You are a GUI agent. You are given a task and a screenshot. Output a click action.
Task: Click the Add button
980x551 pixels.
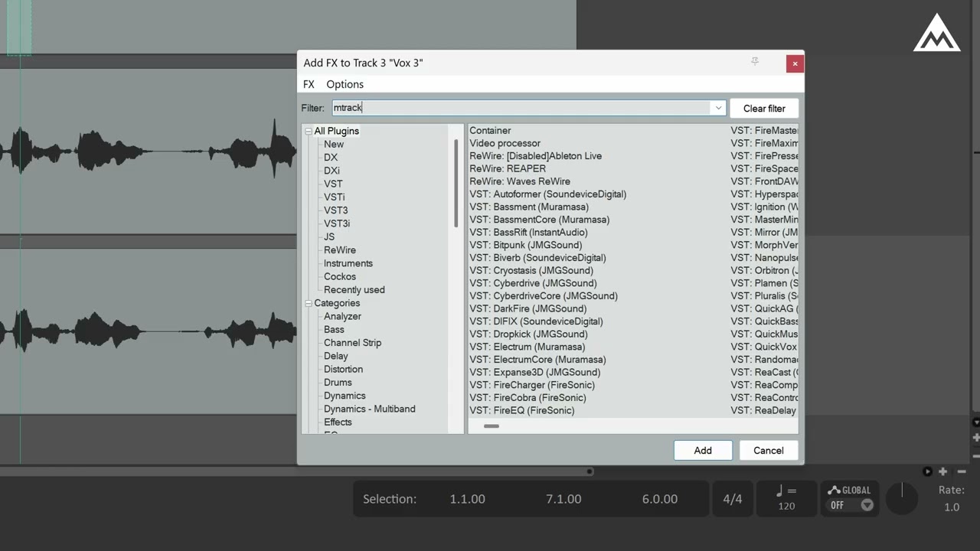click(x=703, y=450)
